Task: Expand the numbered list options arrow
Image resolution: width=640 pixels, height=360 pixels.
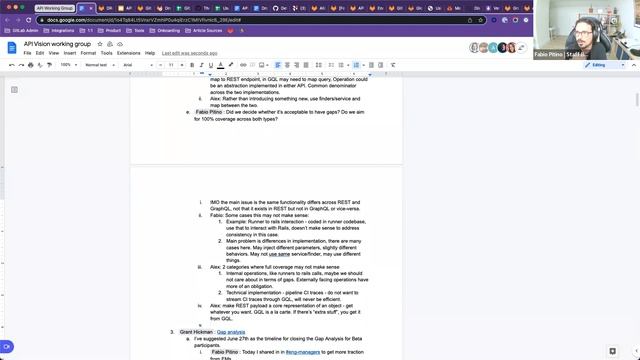Action: pos(364,65)
